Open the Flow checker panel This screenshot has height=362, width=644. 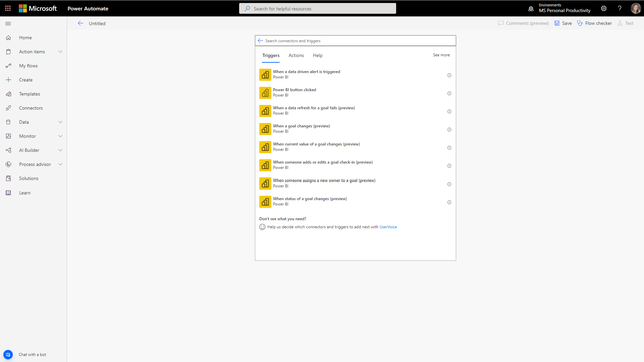(594, 22)
